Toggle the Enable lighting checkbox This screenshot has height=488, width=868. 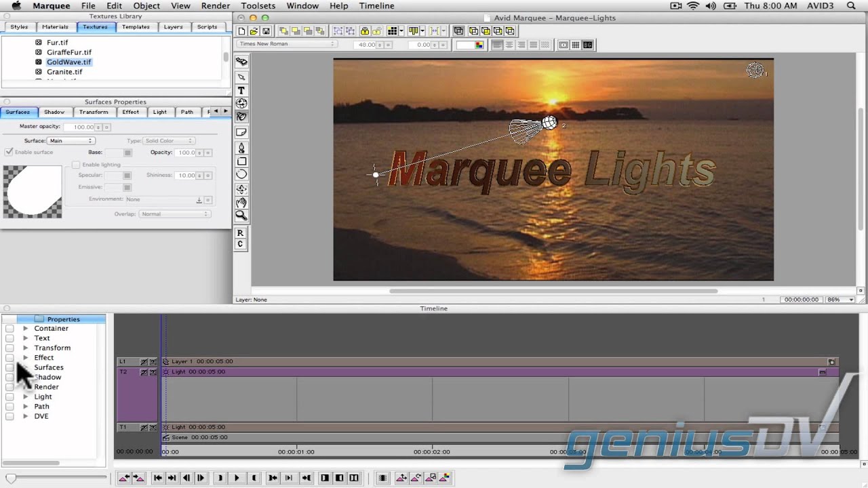[x=76, y=165]
